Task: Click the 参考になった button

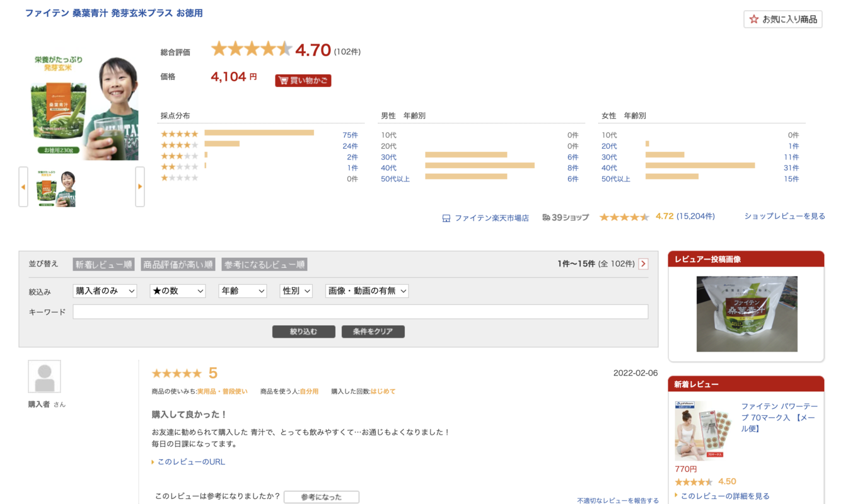Action: [x=322, y=497]
